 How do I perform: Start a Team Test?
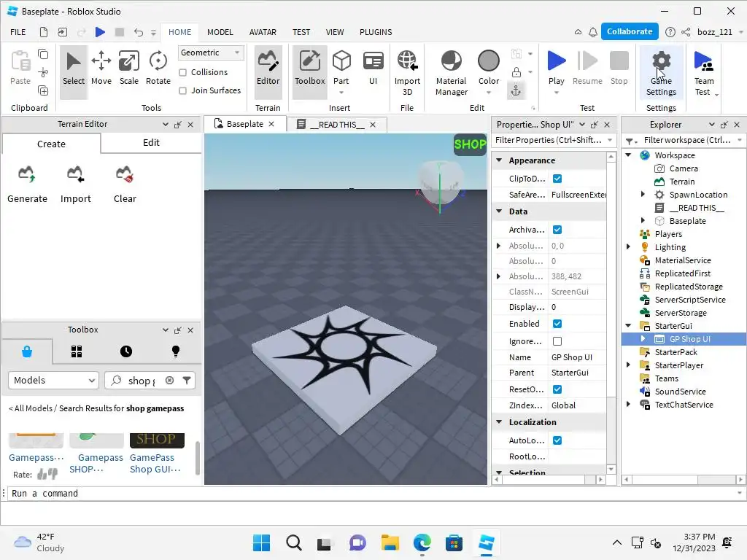(x=704, y=72)
